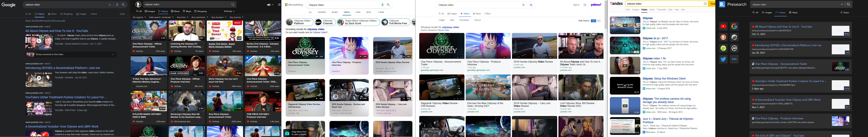This screenshot has width=868, height=137.
Task: Click the Microsoft Bing logo
Action: [294, 5]
